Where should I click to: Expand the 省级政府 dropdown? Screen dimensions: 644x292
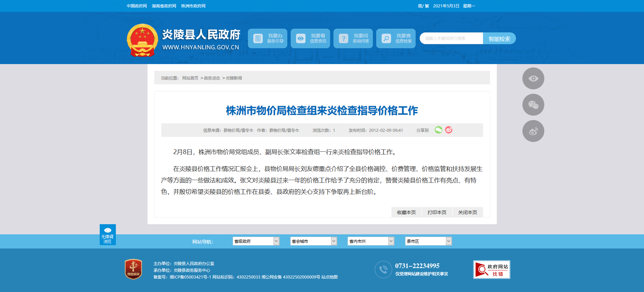click(256, 241)
